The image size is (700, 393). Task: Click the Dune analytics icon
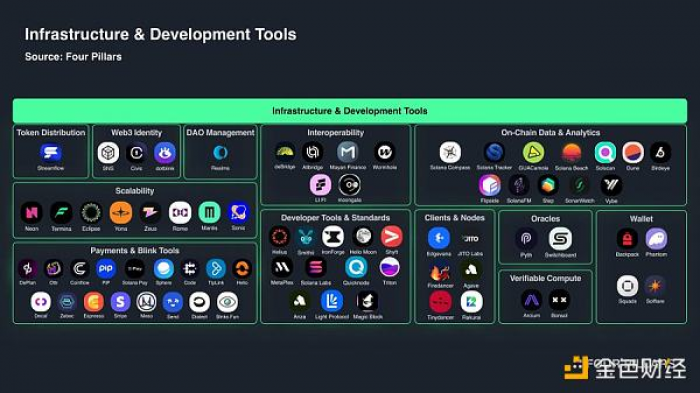[x=633, y=153]
